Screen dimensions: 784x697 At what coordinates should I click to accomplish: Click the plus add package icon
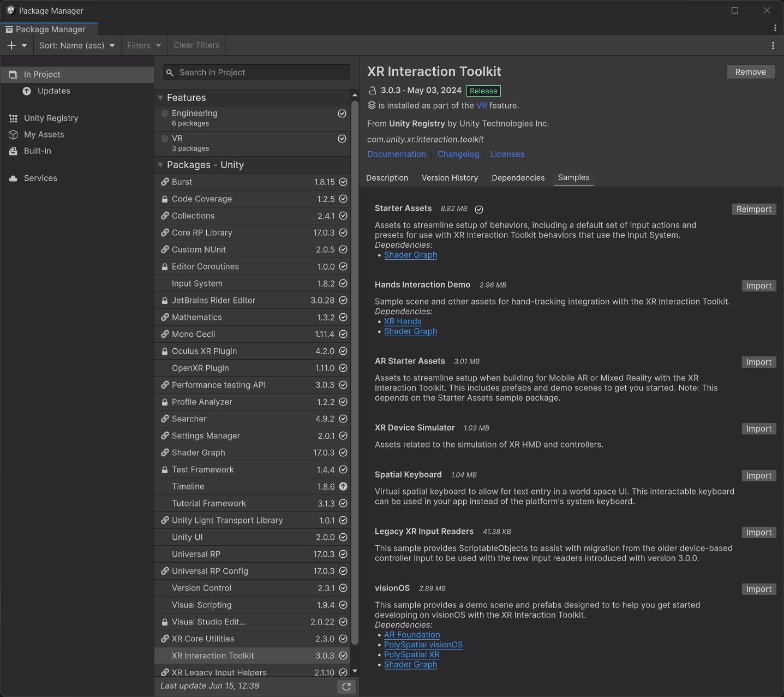coord(11,45)
